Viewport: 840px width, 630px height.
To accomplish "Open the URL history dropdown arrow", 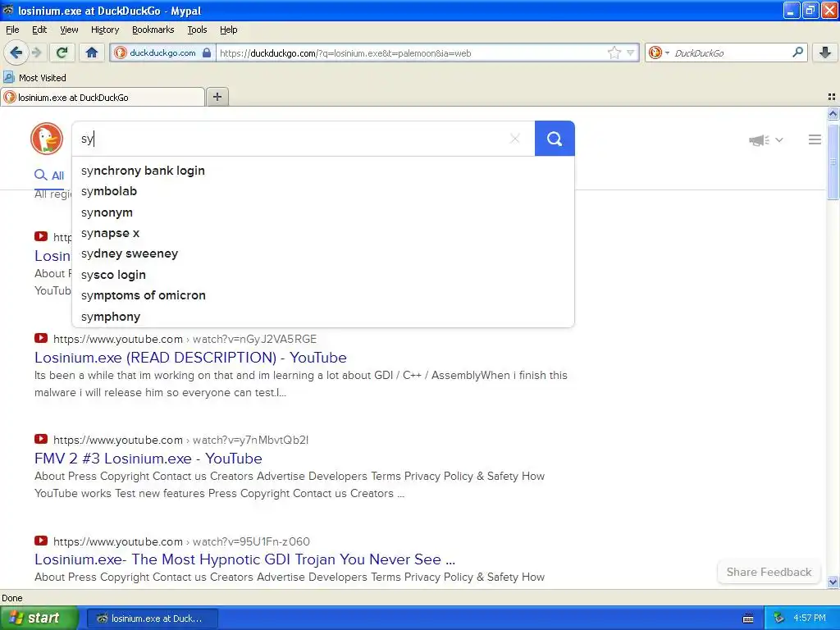I will [x=631, y=52].
